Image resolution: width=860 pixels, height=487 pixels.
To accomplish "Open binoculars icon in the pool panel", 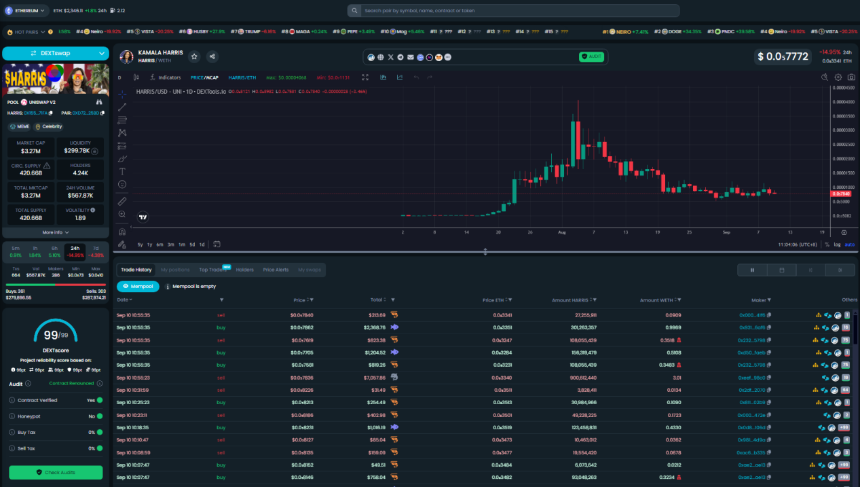I will 99,102.
